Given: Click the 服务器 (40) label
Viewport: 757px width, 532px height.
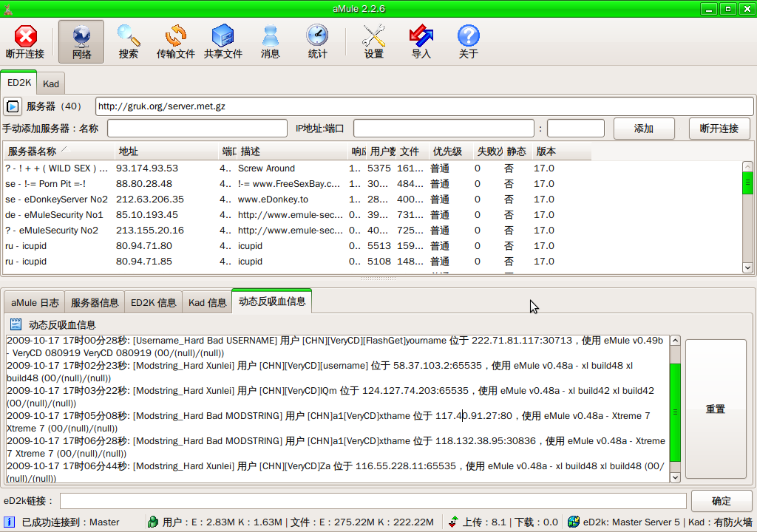Looking at the screenshot, I should [x=53, y=106].
